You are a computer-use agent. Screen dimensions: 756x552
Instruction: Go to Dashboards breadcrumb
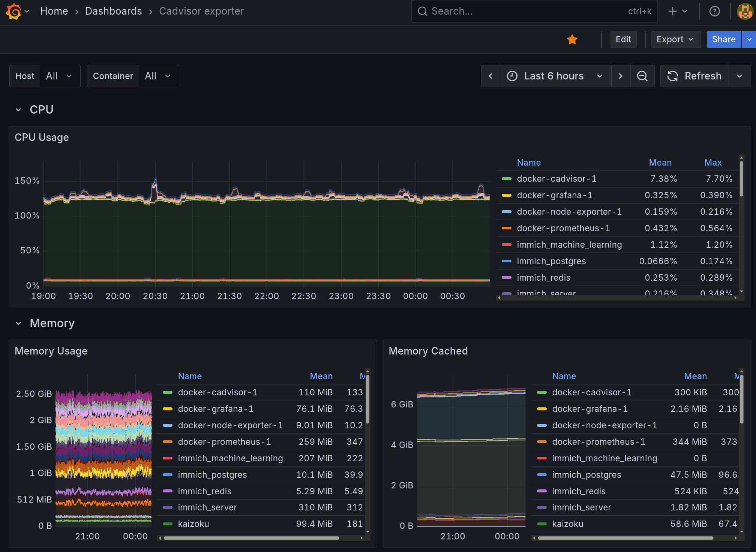pos(113,11)
